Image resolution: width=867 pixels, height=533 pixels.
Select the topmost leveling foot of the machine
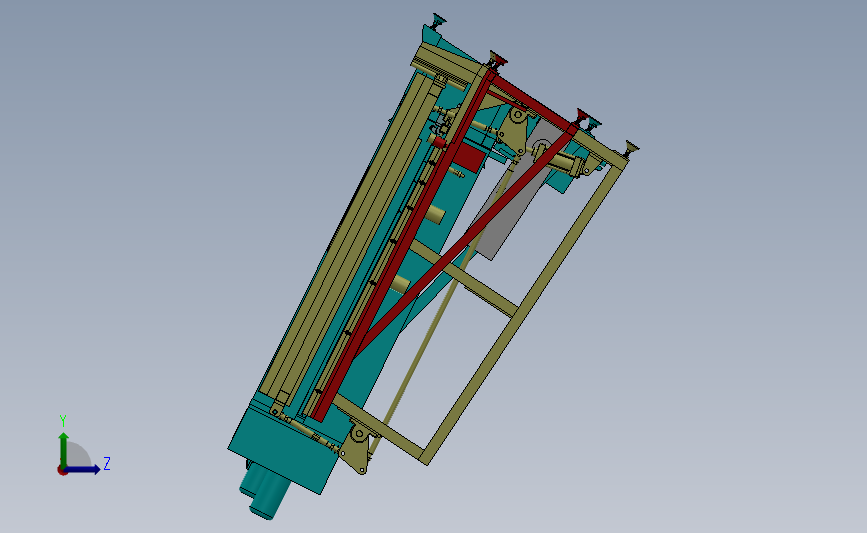tap(438, 22)
